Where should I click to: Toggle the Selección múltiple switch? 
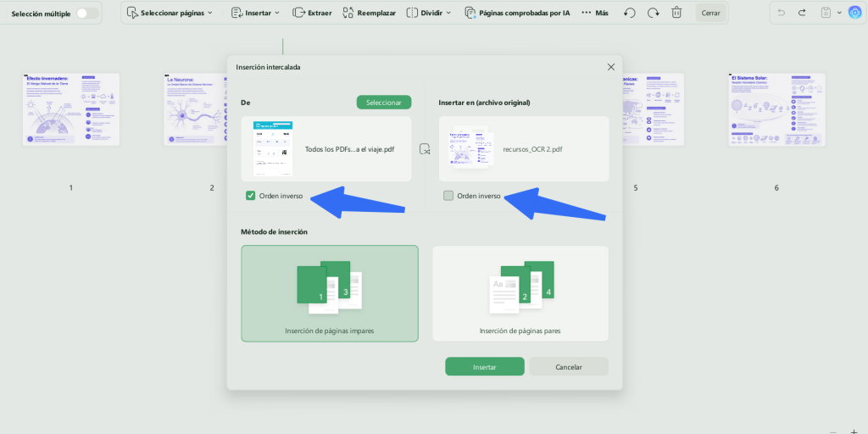[87, 14]
